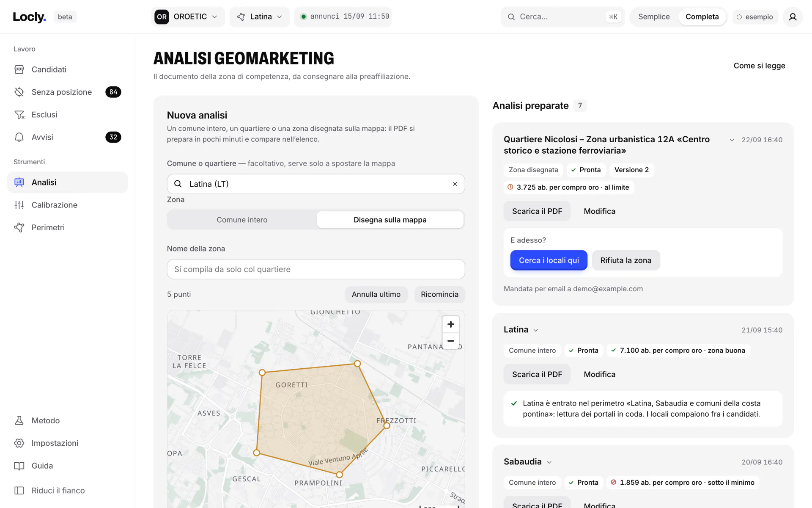This screenshot has width=812, height=508.
Task: Open the Analisi tool in sidebar
Action: point(67,182)
